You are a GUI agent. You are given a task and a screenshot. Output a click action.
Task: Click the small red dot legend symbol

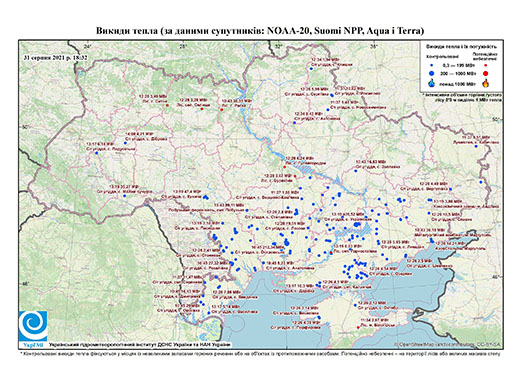pyautogui.click(x=486, y=65)
